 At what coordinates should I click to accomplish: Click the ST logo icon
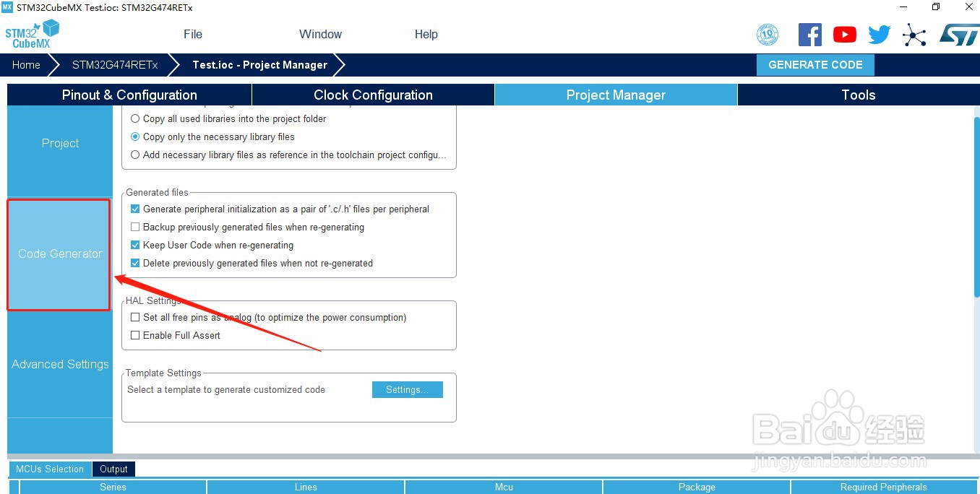pos(959,34)
